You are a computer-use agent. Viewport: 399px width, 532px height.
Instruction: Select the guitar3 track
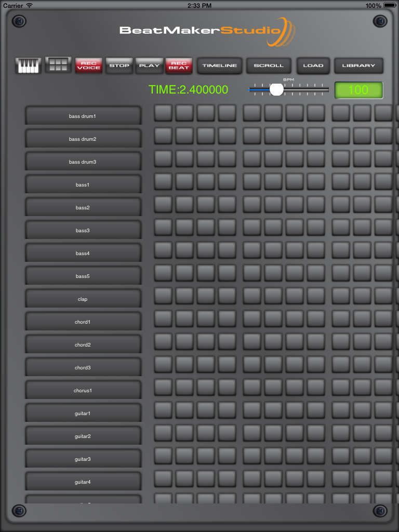[x=83, y=459]
